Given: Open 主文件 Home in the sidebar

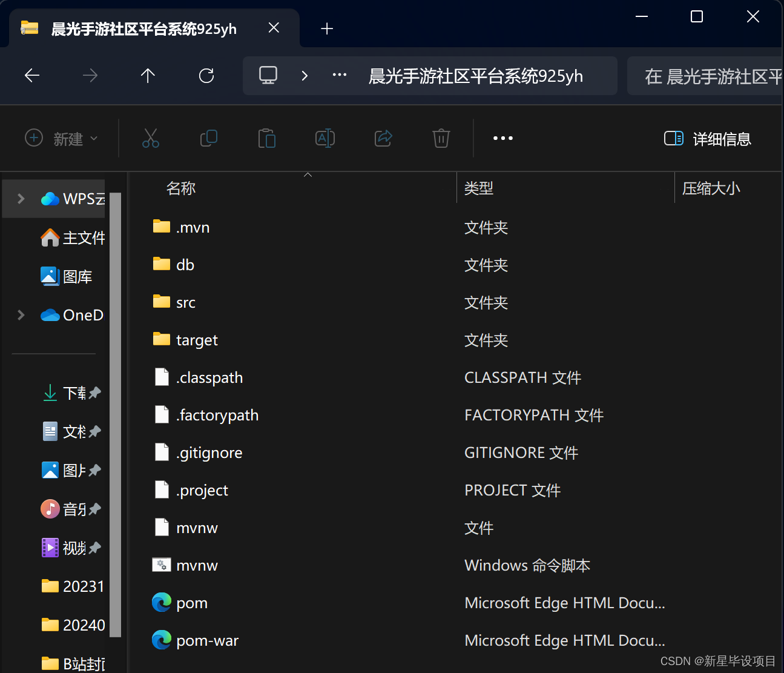Looking at the screenshot, I should click(73, 237).
